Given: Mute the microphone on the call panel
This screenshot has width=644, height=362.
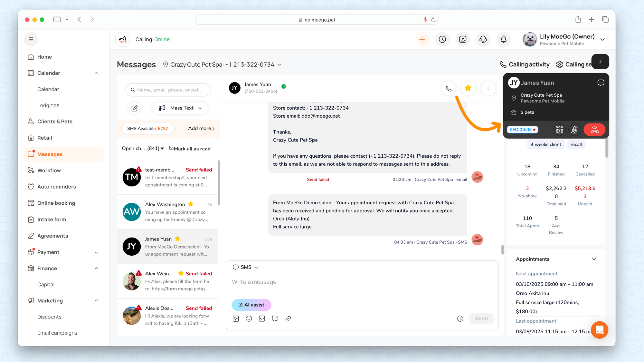Looking at the screenshot, I should (x=574, y=130).
